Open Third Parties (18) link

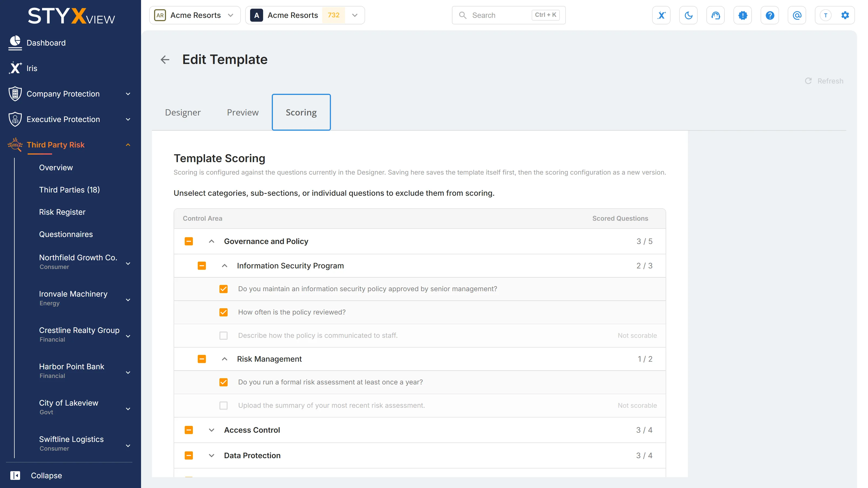(69, 190)
